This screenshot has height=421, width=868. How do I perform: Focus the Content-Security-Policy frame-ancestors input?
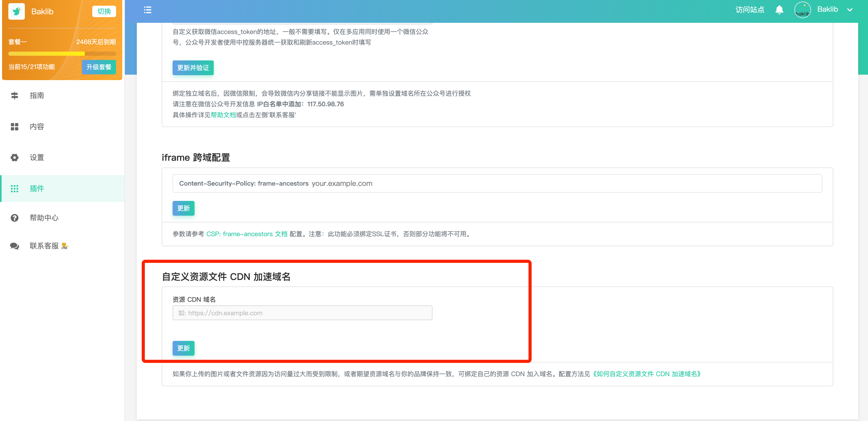tap(497, 183)
